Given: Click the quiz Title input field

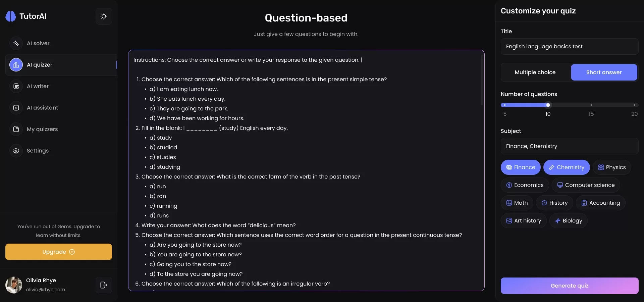Looking at the screenshot, I should coord(569,46).
